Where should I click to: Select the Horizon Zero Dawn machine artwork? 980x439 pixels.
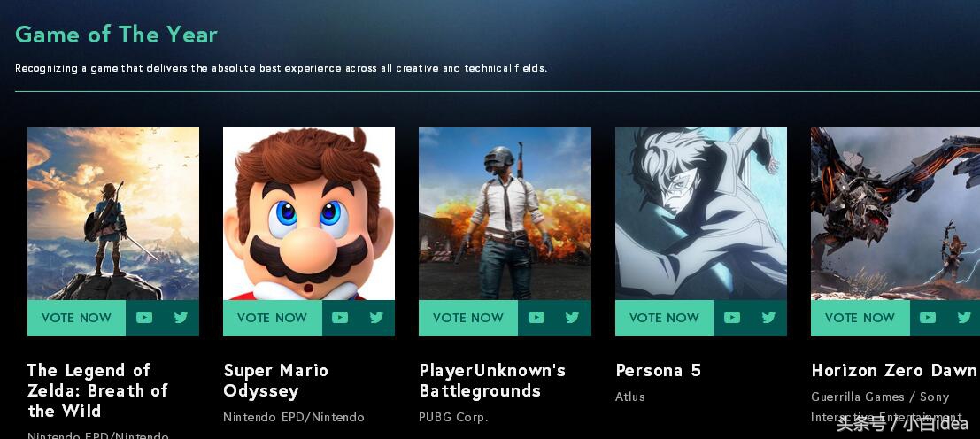point(896,213)
